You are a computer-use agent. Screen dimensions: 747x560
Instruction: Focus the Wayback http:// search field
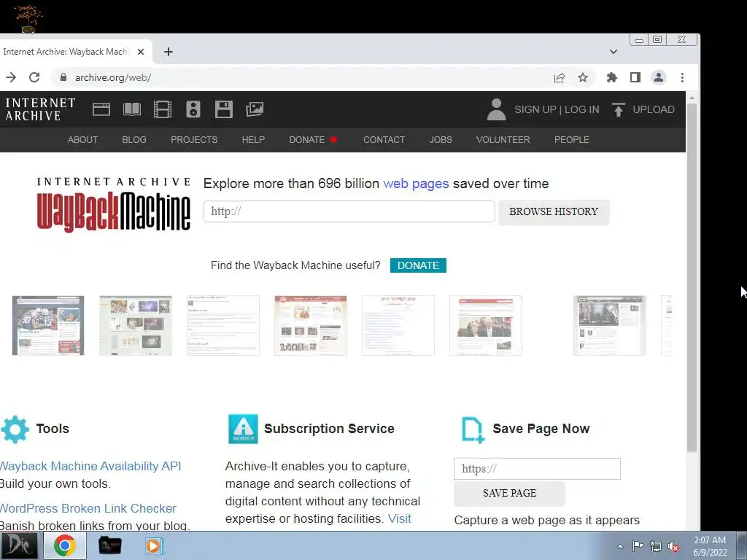click(349, 211)
